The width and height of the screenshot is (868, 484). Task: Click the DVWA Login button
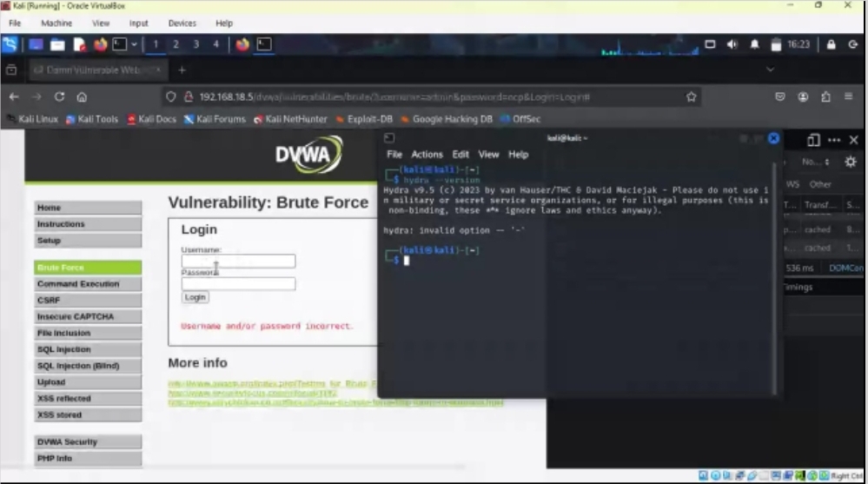tap(195, 297)
